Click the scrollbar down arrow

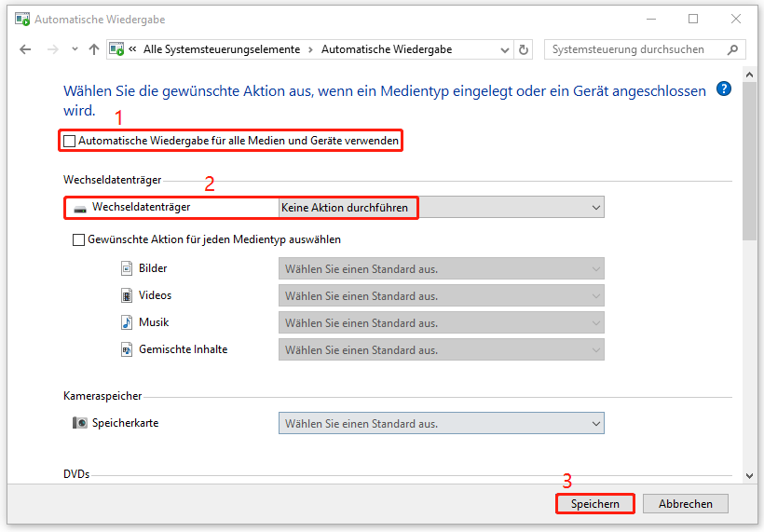[749, 475]
